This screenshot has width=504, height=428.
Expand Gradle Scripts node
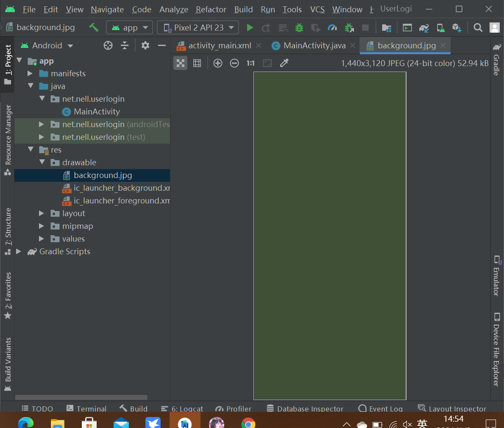click(19, 252)
